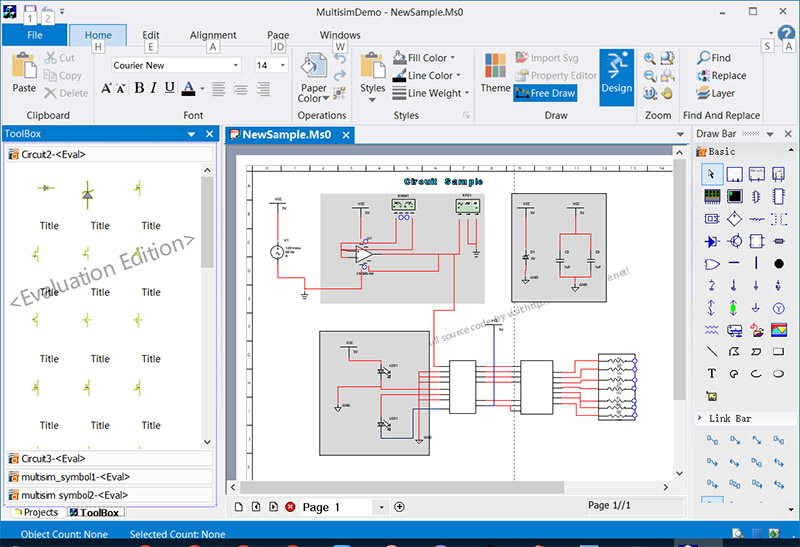
Task: Pick the filled black circle shape tool
Action: [x=779, y=263]
